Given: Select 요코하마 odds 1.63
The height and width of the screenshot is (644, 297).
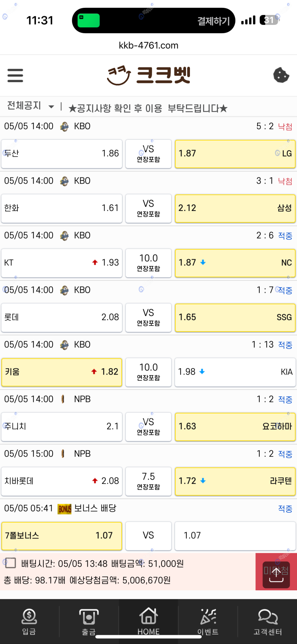Looking at the screenshot, I should [x=235, y=426].
